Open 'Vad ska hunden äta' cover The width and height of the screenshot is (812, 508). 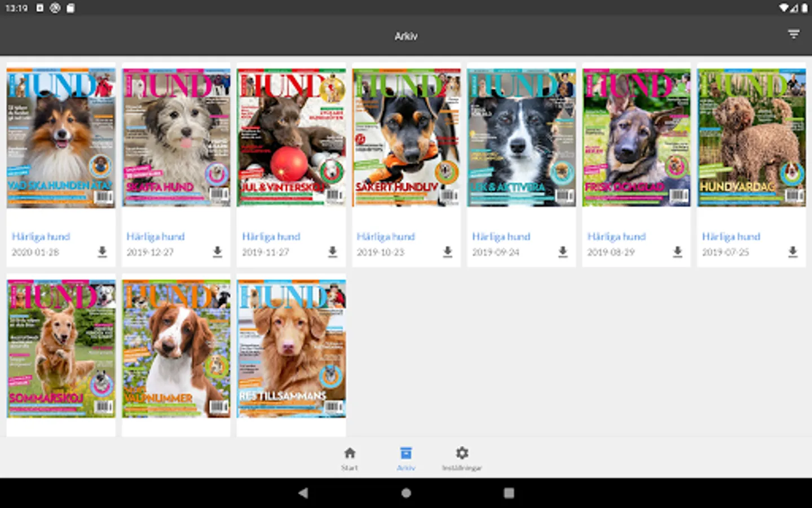[x=61, y=138]
